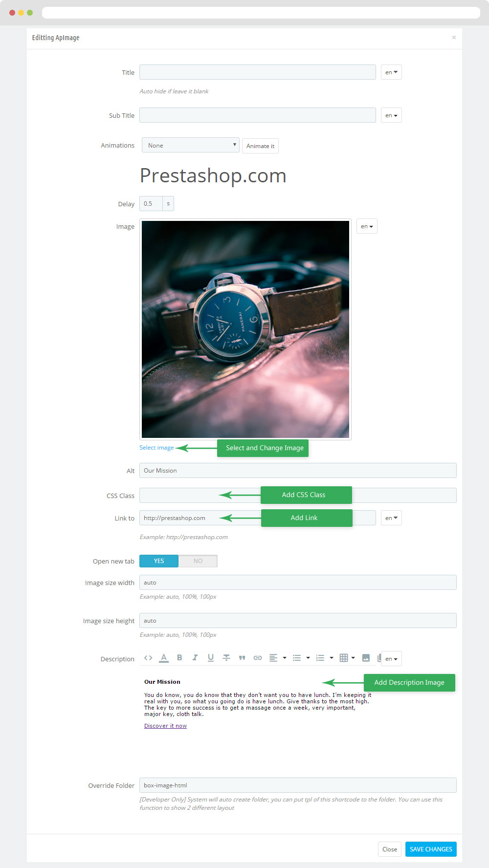
Task: Insert a hyperlink in the editor
Action: click(x=258, y=658)
